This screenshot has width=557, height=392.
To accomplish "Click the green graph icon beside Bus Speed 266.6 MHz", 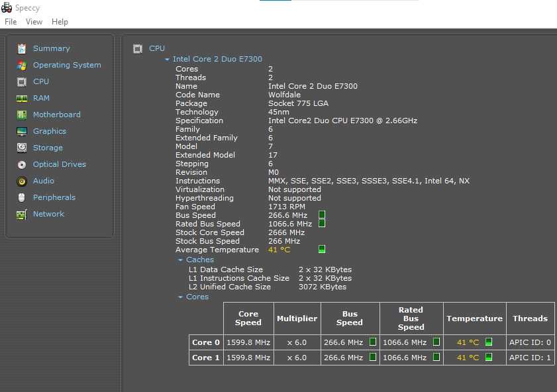I will point(322,215).
